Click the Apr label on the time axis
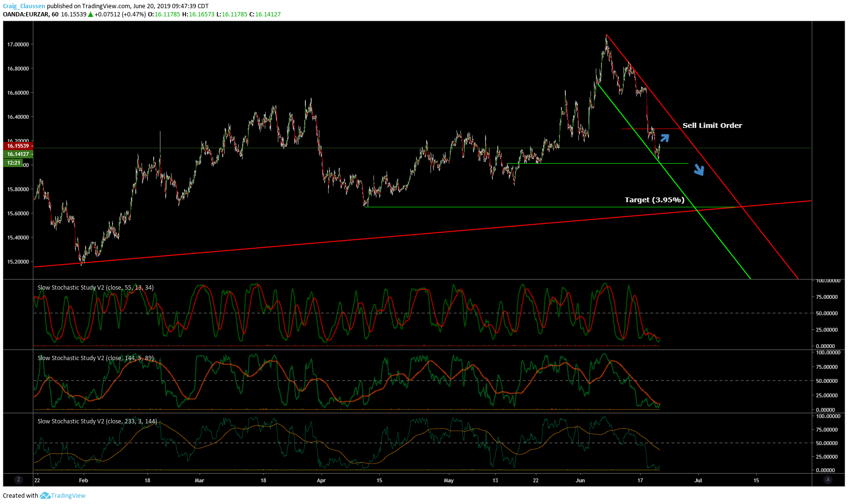The height and width of the screenshot is (504, 848). 321,480
